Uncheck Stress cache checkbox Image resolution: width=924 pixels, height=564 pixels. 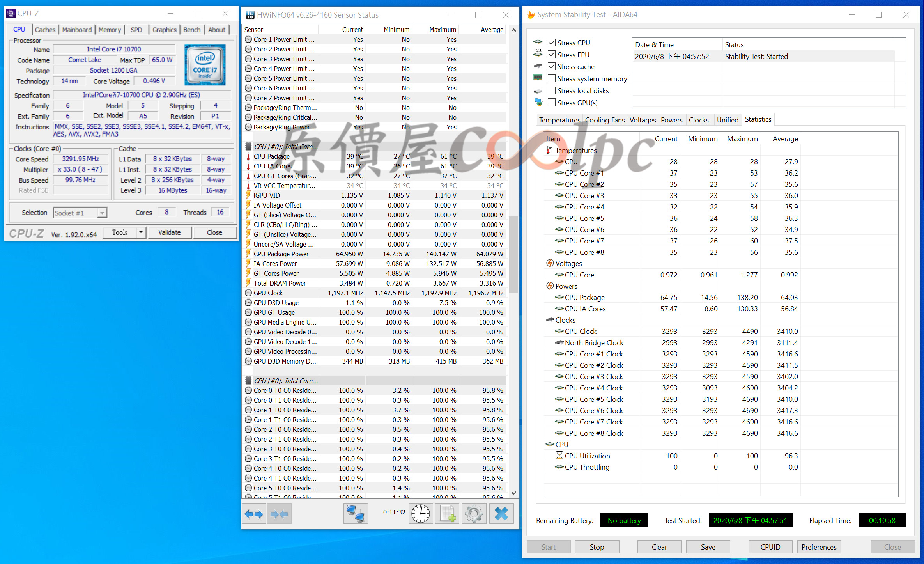point(552,66)
